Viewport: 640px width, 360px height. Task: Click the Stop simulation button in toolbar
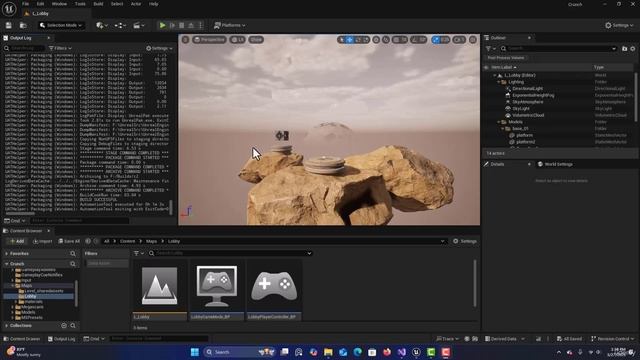[x=182, y=25]
